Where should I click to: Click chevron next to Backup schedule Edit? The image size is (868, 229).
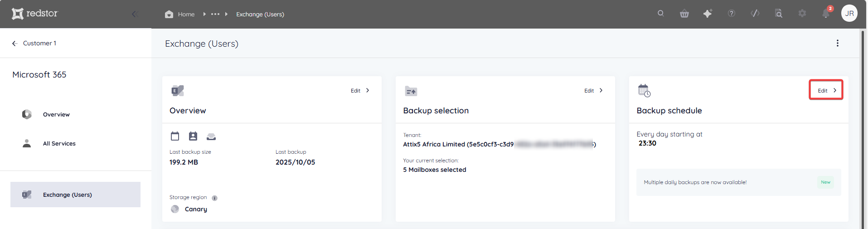tap(835, 90)
